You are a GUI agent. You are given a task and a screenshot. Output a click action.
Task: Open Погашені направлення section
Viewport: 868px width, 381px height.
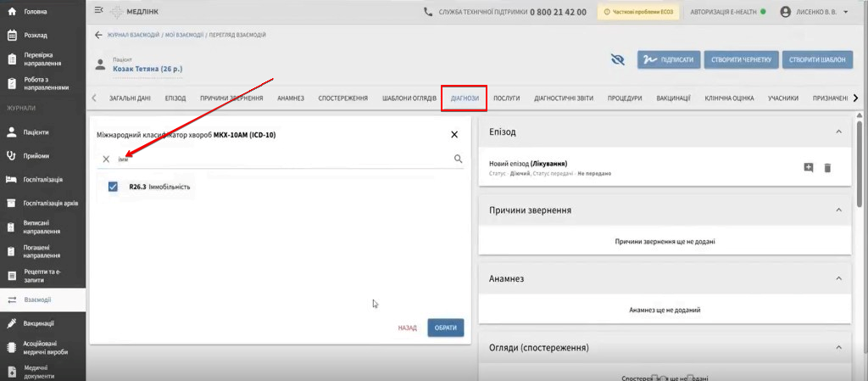point(42,251)
